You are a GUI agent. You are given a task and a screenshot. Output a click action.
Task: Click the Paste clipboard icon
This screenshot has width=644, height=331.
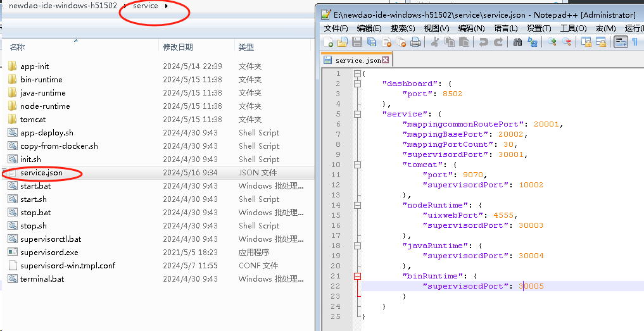click(464, 42)
